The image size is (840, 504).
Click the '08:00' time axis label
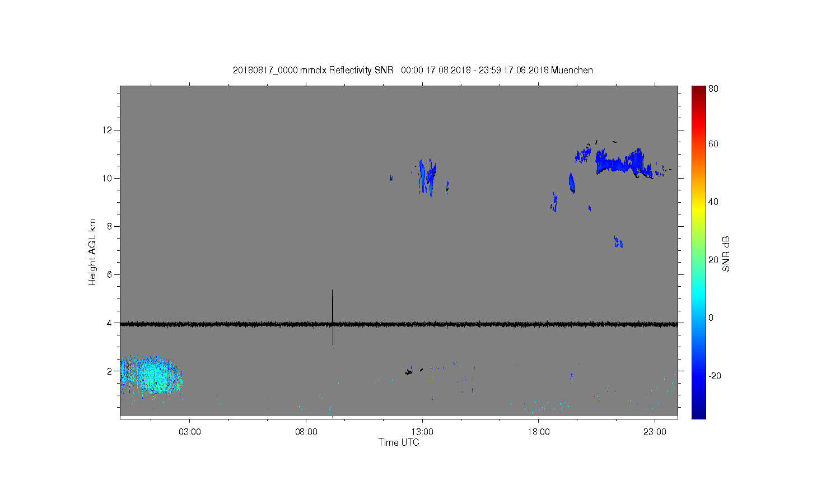point(306,432)
